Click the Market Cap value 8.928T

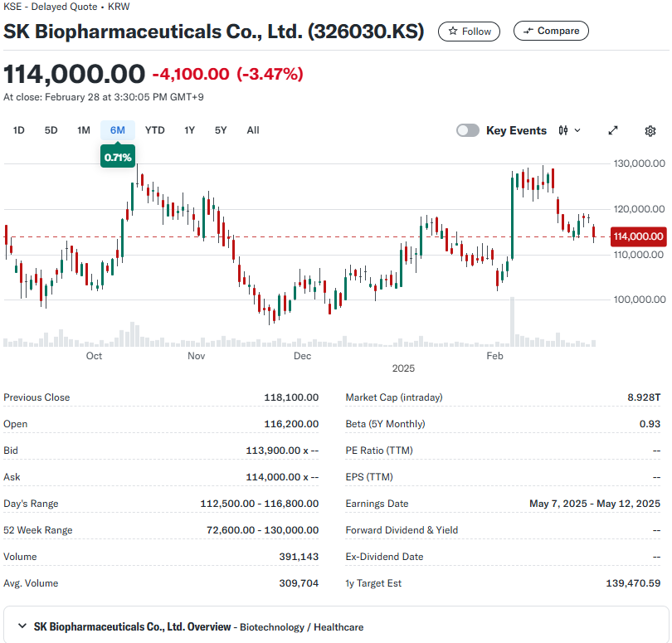[x=644, y=397]
